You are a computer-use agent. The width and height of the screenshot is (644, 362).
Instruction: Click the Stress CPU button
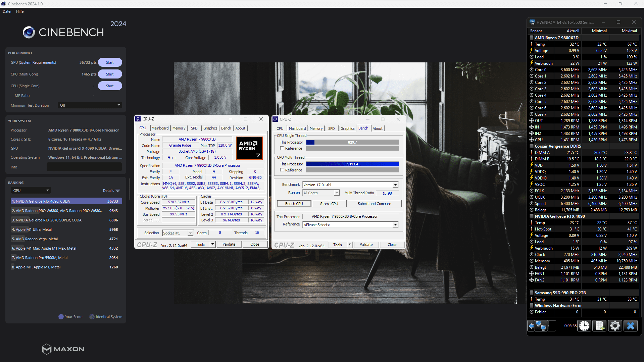[329, 203]
